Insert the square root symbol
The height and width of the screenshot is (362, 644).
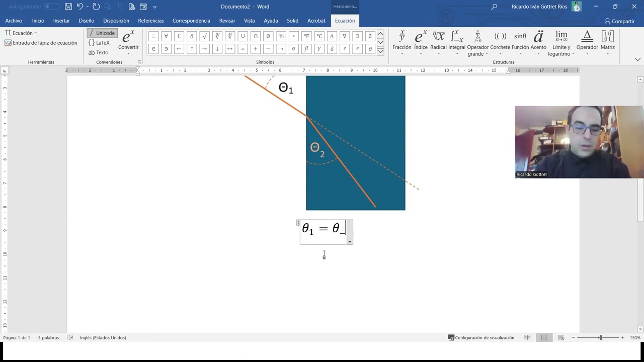tap(204, 36)
